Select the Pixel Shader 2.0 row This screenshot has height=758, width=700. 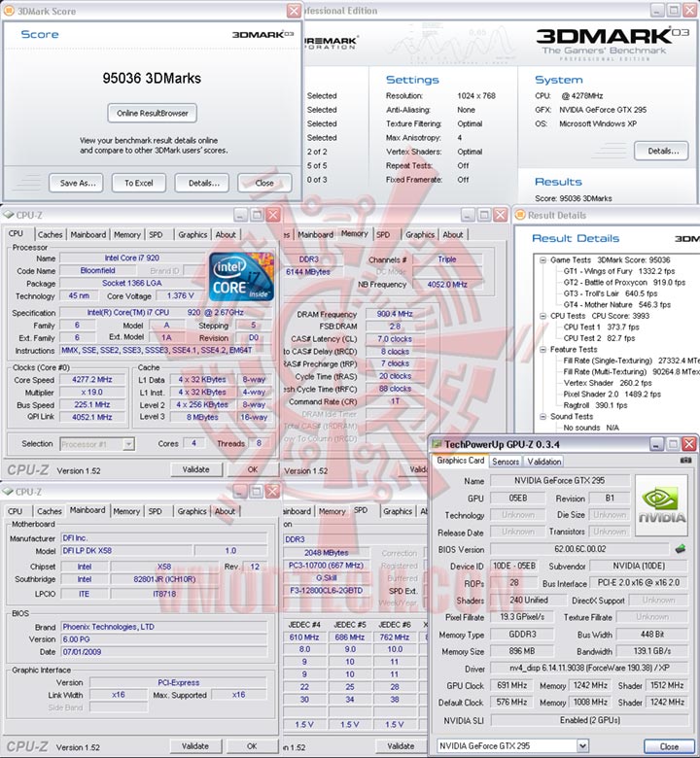coord(612,394)
